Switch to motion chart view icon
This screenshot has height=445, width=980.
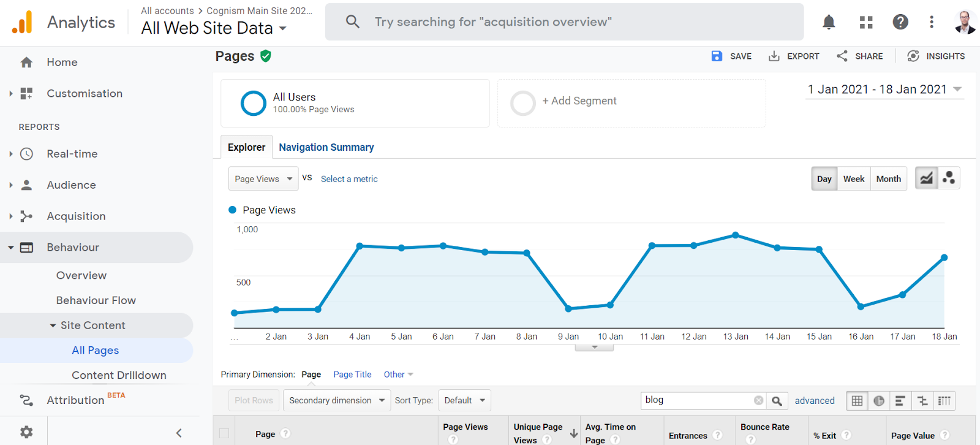pos(949,178)
